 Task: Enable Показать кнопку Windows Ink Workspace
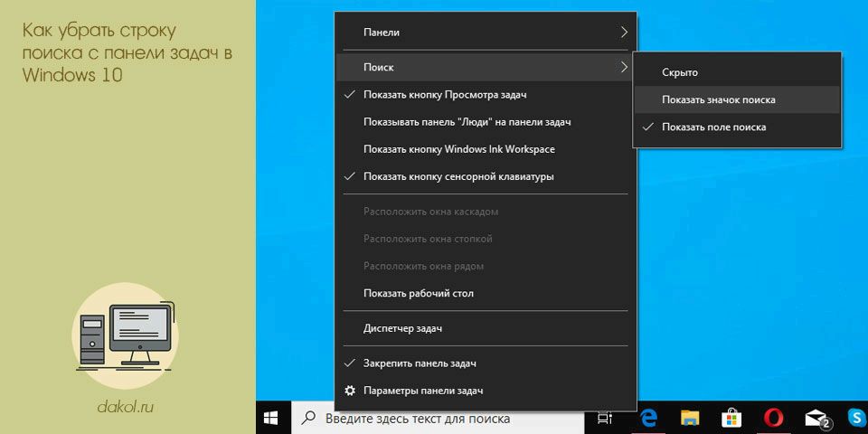coord(486,149)
